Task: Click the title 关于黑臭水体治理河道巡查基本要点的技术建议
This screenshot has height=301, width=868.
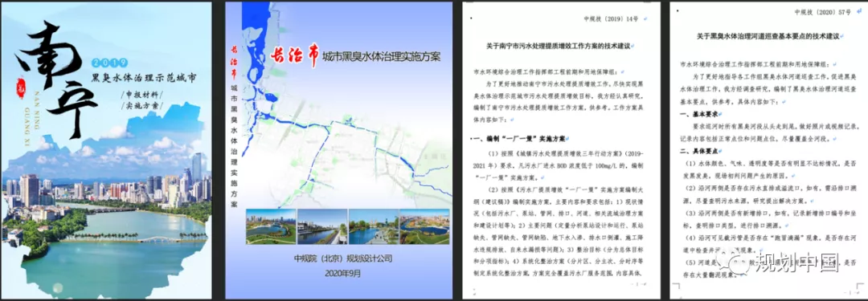Action: coord(768,36)
